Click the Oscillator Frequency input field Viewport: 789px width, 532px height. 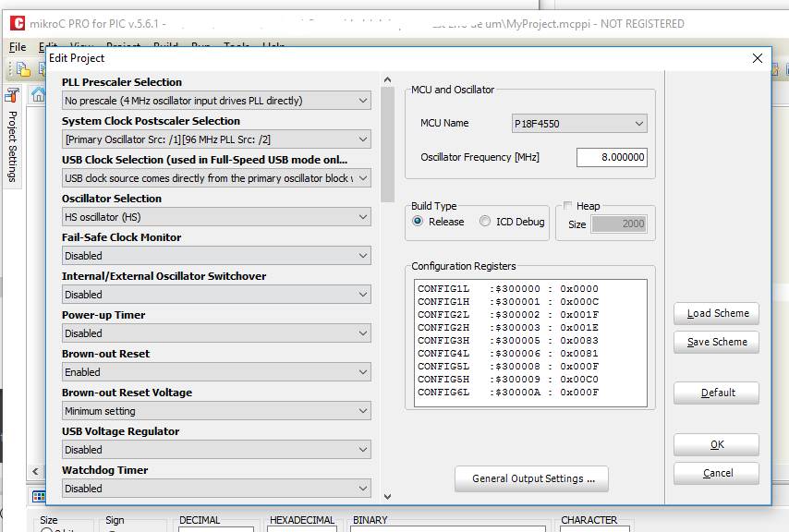point(612,157)
